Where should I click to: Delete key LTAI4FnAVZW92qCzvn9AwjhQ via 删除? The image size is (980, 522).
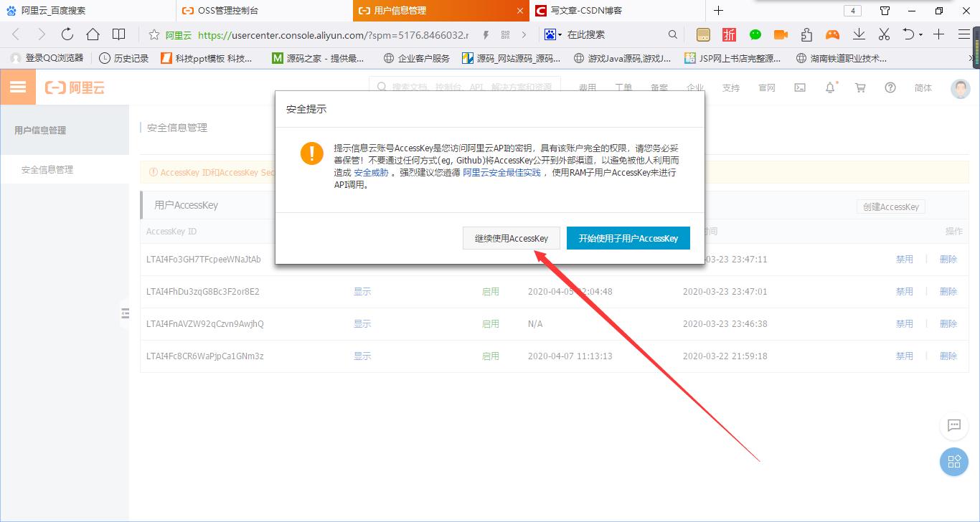point(948,324)
